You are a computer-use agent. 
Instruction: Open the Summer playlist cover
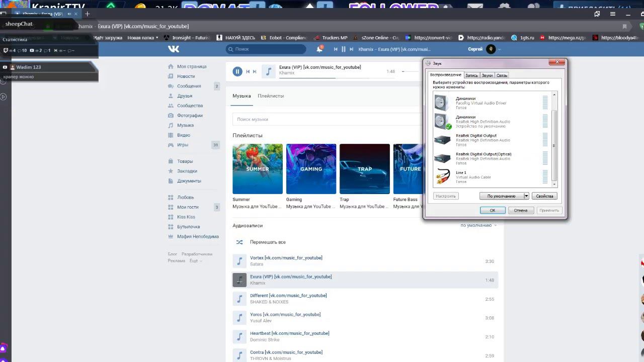[258, 169]
